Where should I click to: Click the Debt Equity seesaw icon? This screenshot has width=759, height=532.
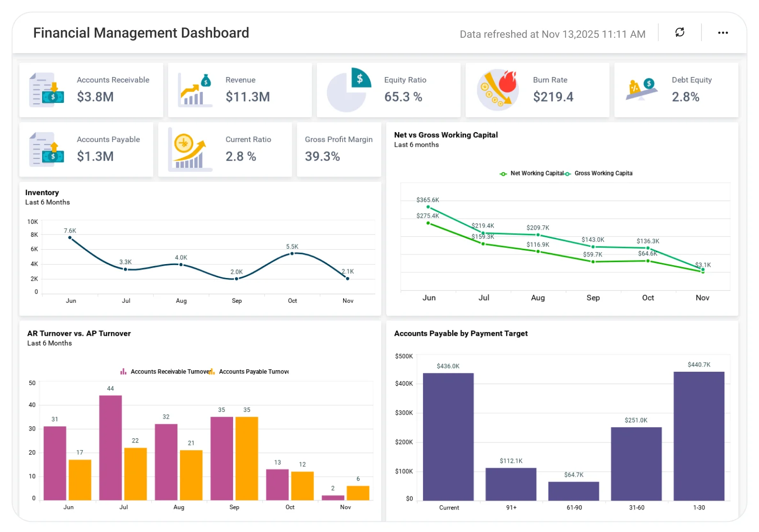coord(642,90)
